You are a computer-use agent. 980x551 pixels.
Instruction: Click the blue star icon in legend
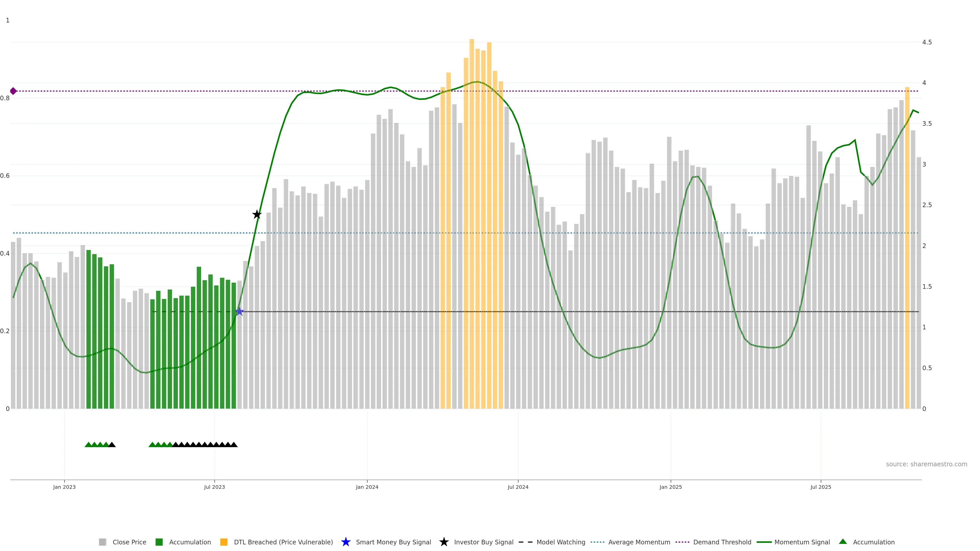(346, 542)
